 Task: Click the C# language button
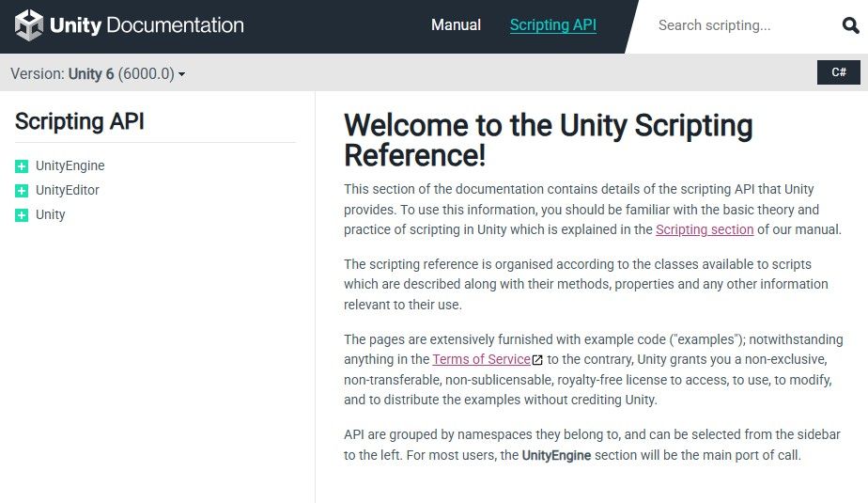pos(839,72)
